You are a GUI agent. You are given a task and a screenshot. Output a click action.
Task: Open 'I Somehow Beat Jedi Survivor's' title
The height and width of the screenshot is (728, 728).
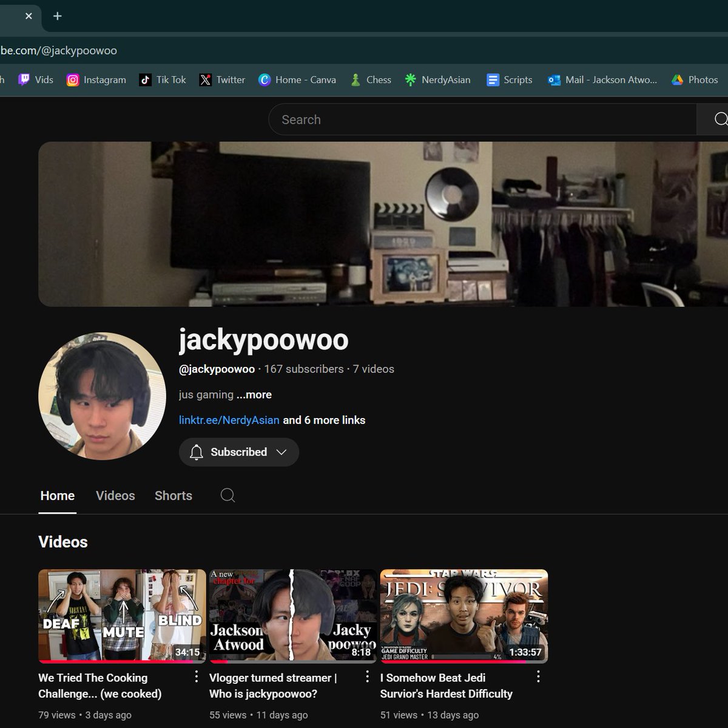tap(447, 686)
